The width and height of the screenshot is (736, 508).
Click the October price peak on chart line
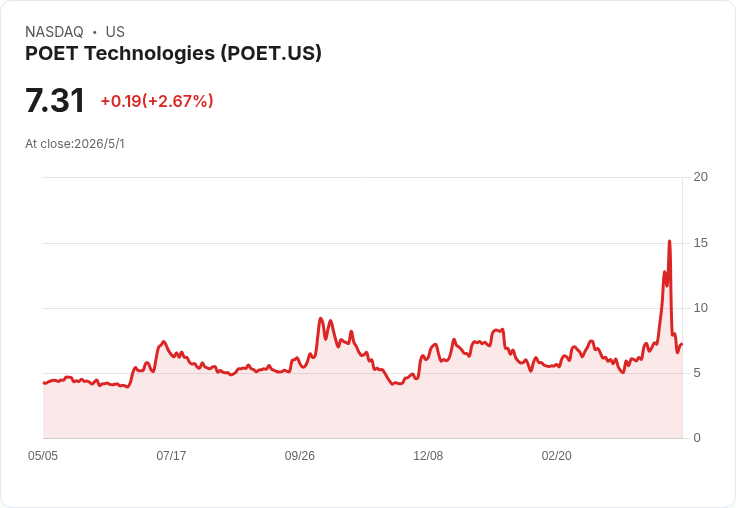(321, 318)
